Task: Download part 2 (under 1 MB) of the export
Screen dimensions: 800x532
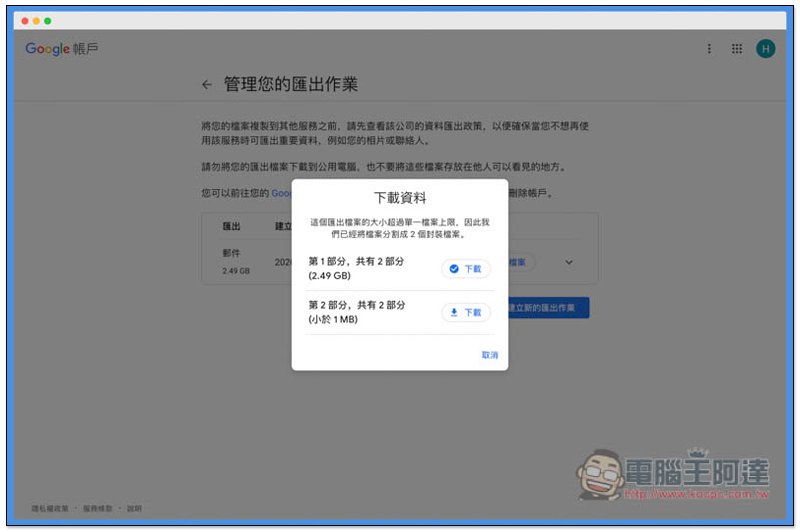Action: pos(466,313)
